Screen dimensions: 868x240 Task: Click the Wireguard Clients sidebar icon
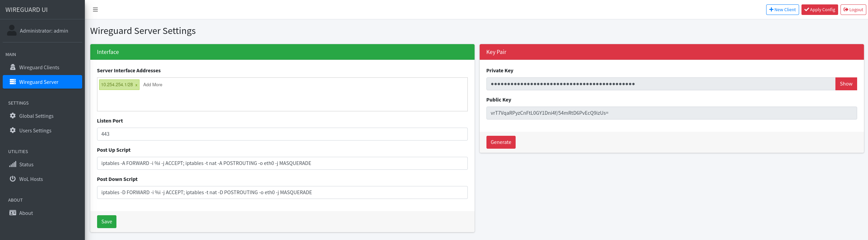point(13,67)
